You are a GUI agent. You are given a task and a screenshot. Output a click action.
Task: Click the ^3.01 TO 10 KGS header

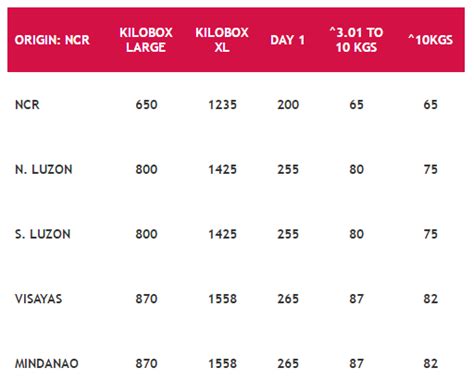356,40
